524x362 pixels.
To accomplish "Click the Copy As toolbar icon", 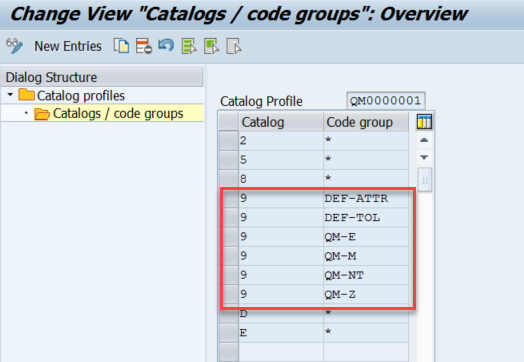I will click(121, 46).
